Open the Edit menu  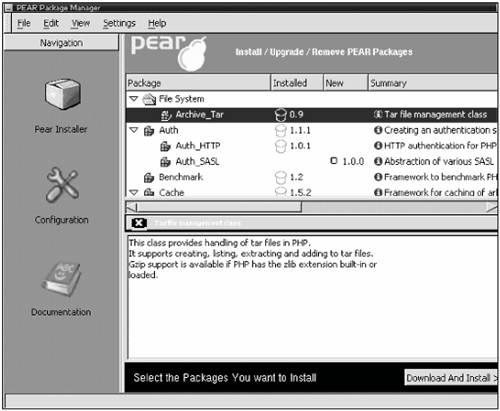pos(51,23)
